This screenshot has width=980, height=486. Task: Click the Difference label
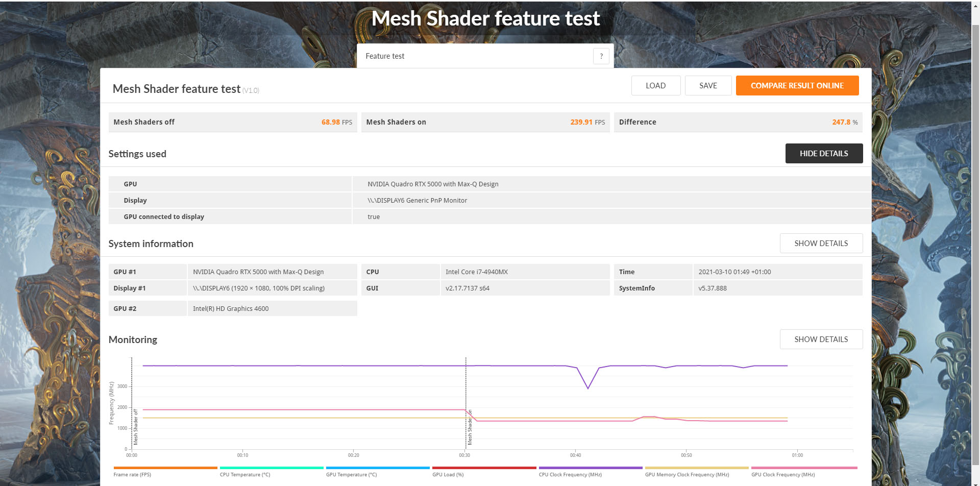638,123
